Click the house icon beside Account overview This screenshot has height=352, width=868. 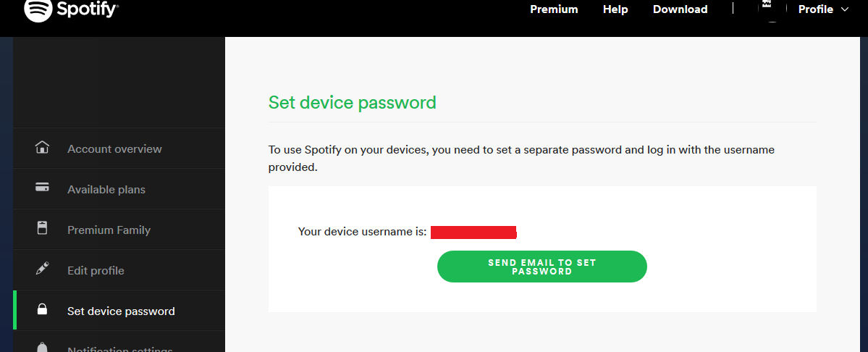(x=42, y=148)
